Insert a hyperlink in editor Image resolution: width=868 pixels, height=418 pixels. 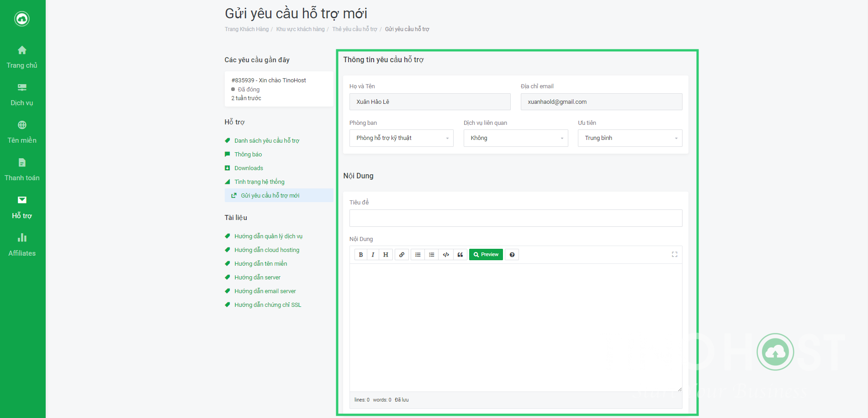coord(402,255)
